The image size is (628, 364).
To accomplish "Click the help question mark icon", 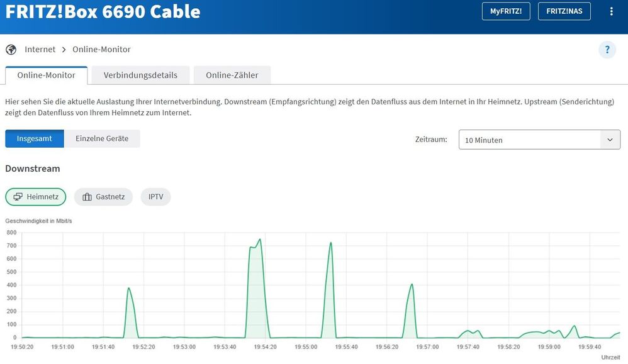I will 607,51.
